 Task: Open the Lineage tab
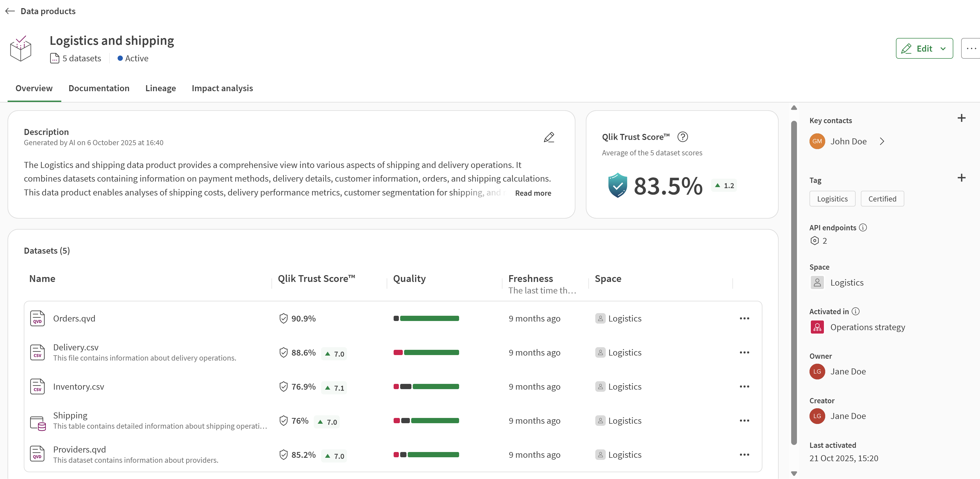160,88
